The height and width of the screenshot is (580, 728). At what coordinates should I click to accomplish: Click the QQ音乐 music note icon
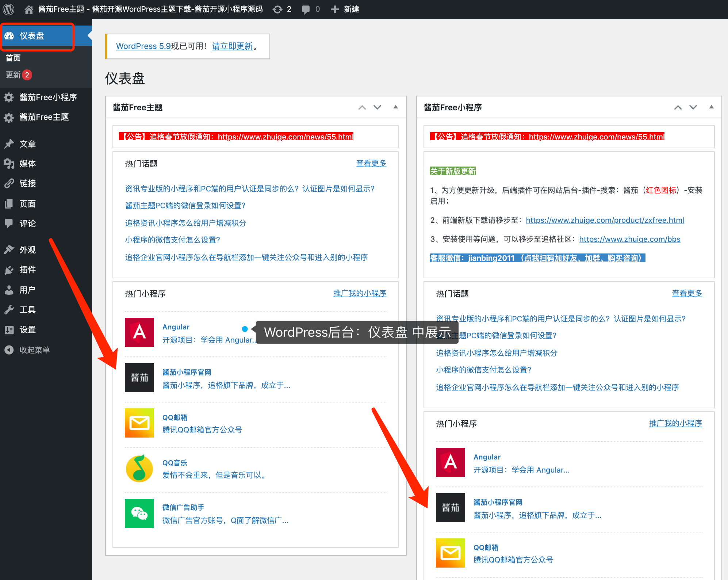pos(139,468)
